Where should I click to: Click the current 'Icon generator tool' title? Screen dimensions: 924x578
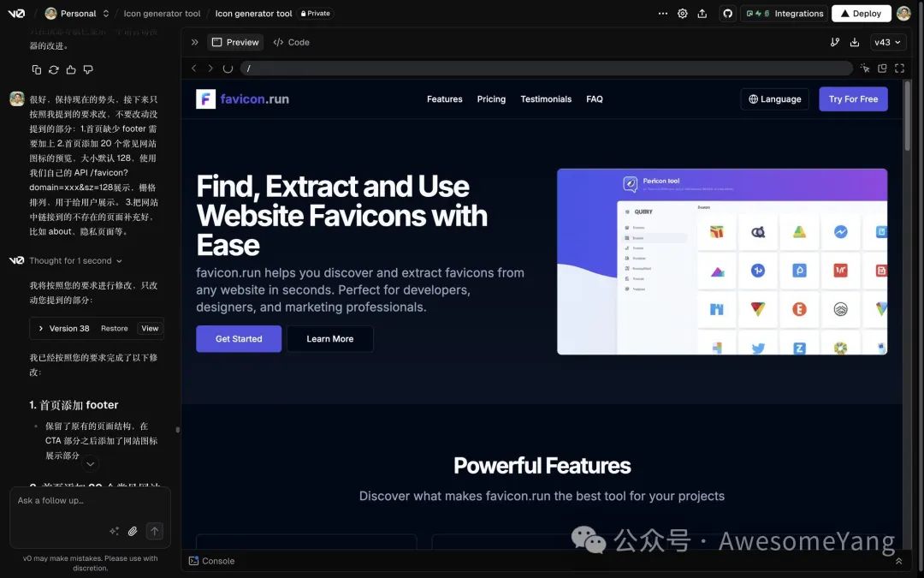click(253, 13)
